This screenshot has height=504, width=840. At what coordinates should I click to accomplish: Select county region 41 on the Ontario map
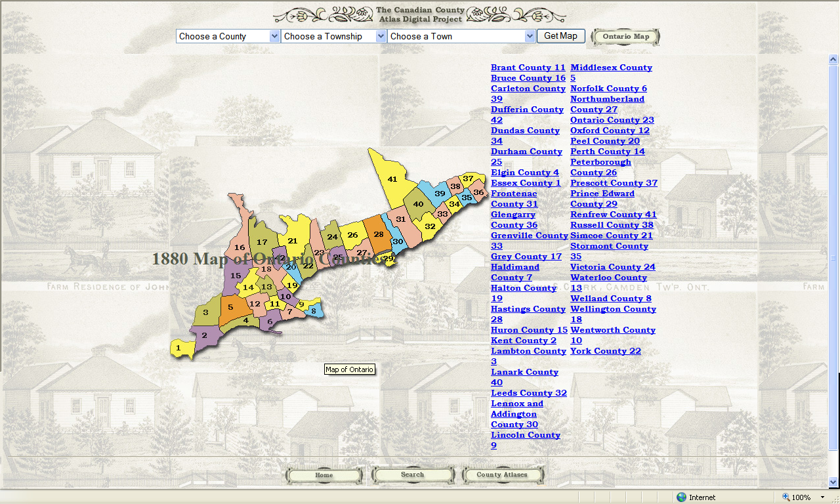click(392, 178)
